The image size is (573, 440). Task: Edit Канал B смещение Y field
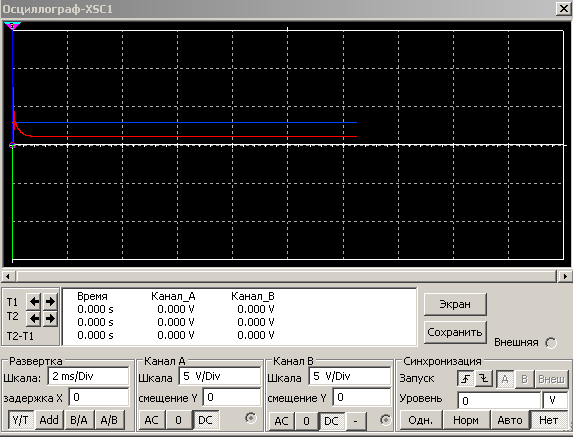[362, 397]
